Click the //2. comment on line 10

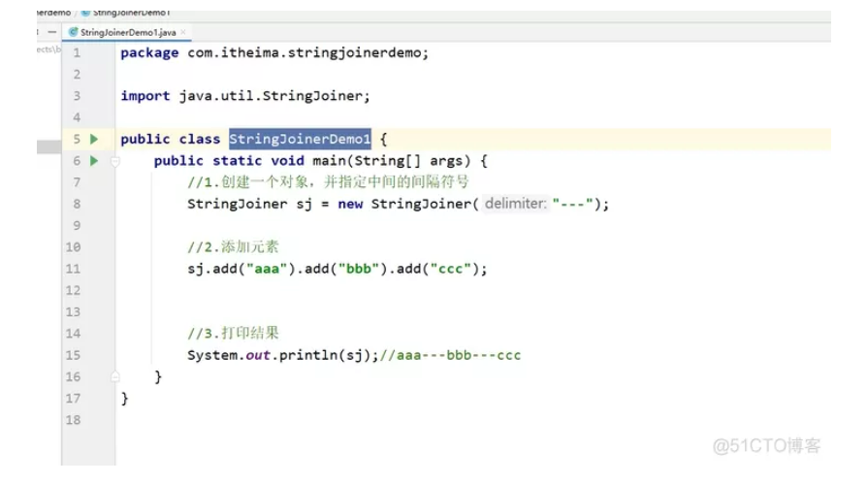click(x=233, y=247)
